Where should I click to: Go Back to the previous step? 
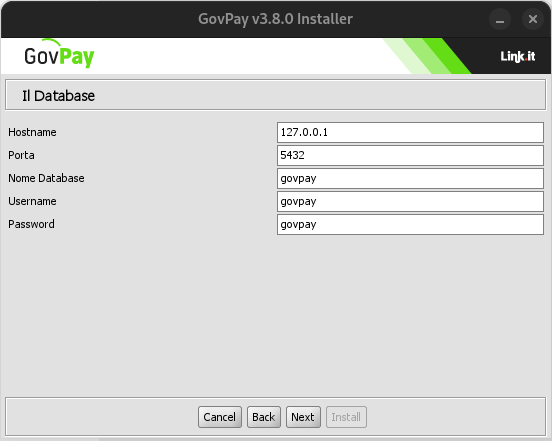tap(264, 417)
